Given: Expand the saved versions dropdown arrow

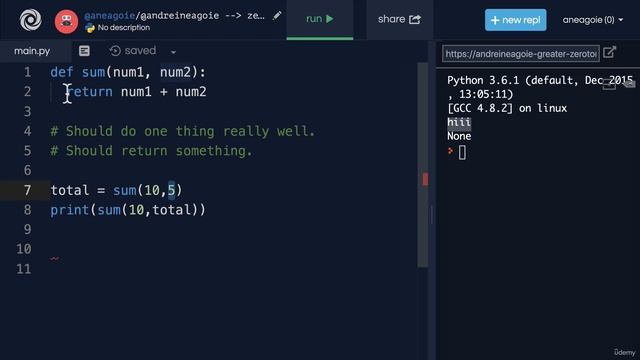Looking at the screenshot, I should point(173,52).
